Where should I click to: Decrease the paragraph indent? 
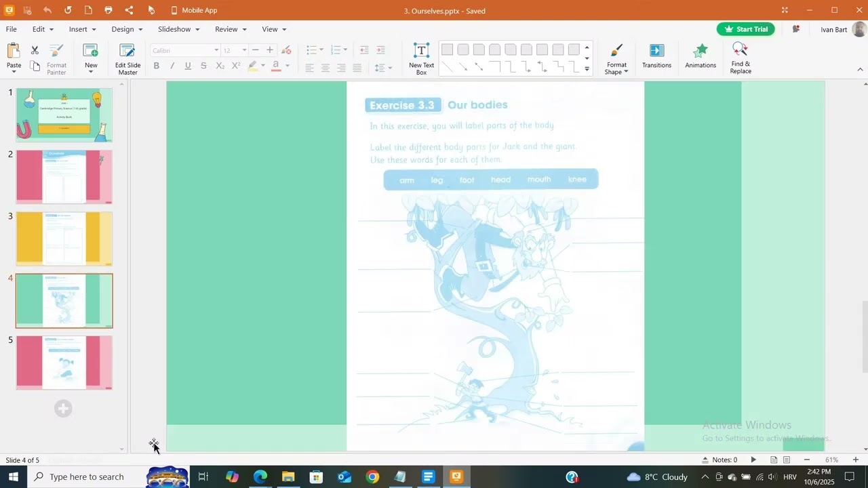point(364,50)
